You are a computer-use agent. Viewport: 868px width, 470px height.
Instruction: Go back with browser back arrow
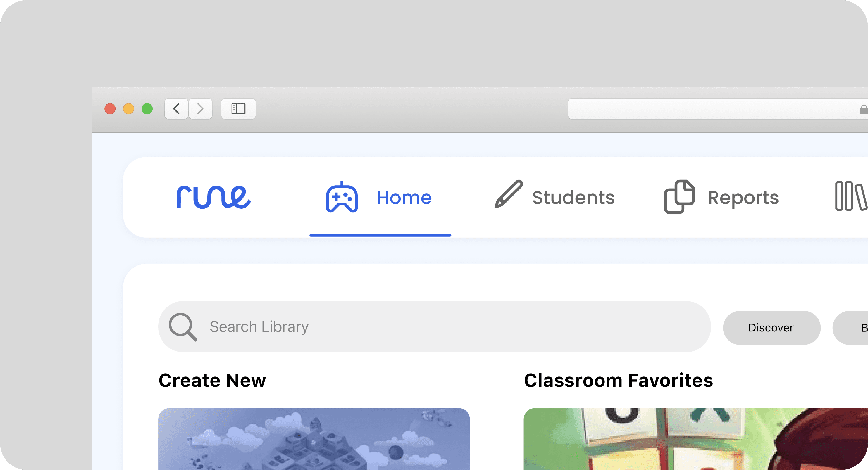point(176,109)
